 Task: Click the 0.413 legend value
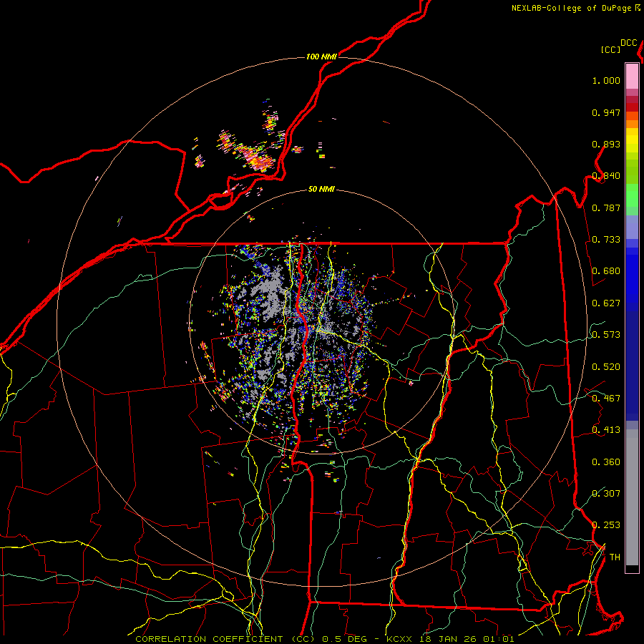pyautogui.click(x=606, y=430)
